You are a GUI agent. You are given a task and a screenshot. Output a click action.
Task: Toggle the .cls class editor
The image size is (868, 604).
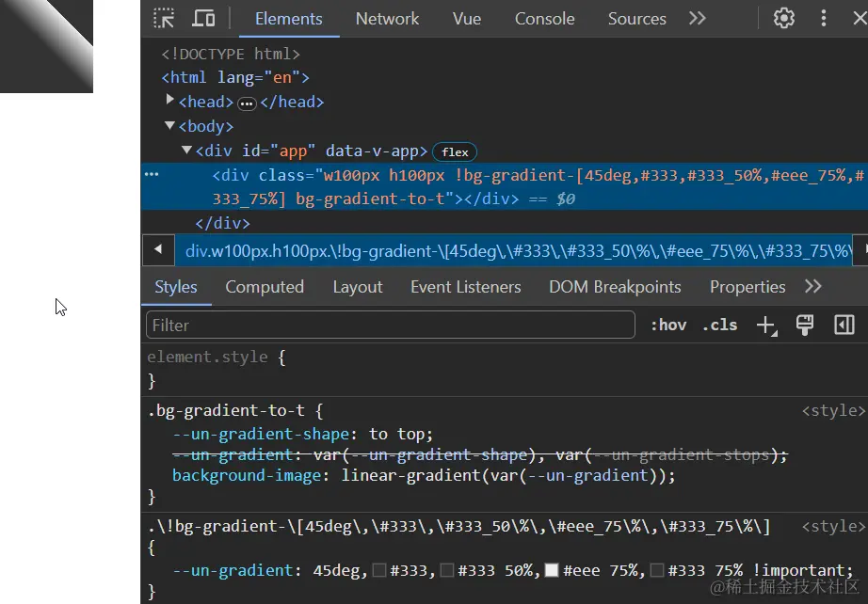click(x=719, y=325)
